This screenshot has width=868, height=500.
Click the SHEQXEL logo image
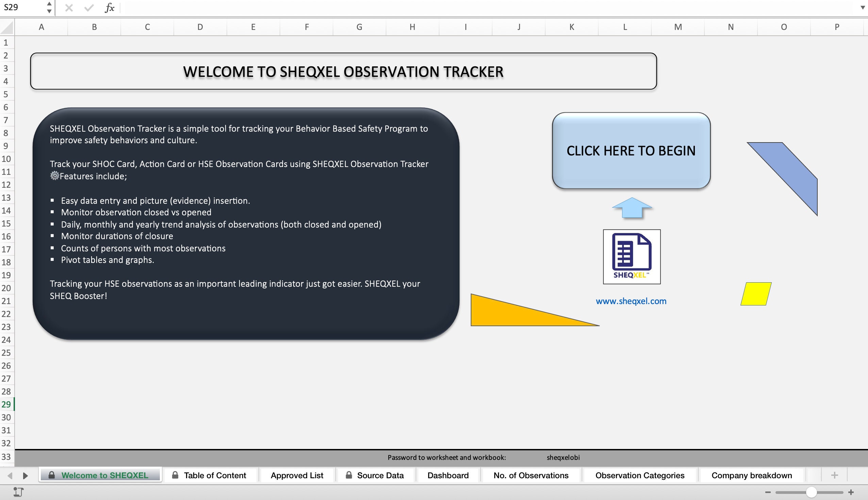631,257
